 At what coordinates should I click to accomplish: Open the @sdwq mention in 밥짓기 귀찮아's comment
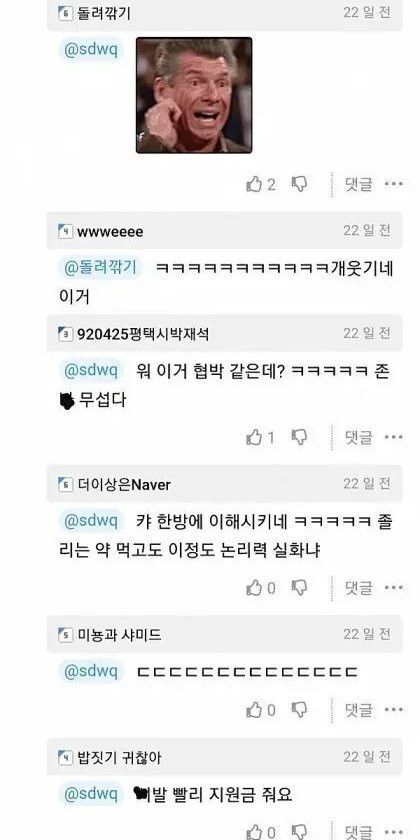coord(91,794)
